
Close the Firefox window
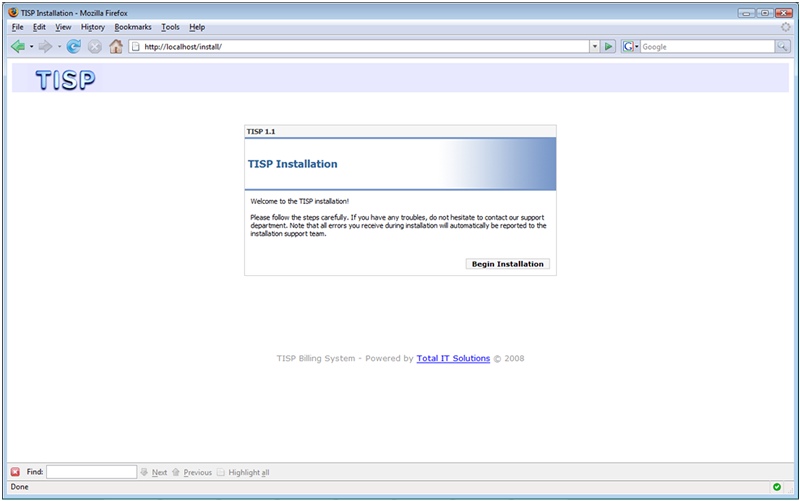click(784, 13)
